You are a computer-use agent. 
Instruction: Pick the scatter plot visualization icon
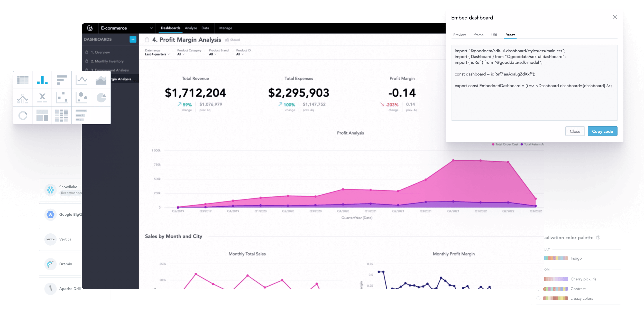pyautogui.click(x=62, y=98)
